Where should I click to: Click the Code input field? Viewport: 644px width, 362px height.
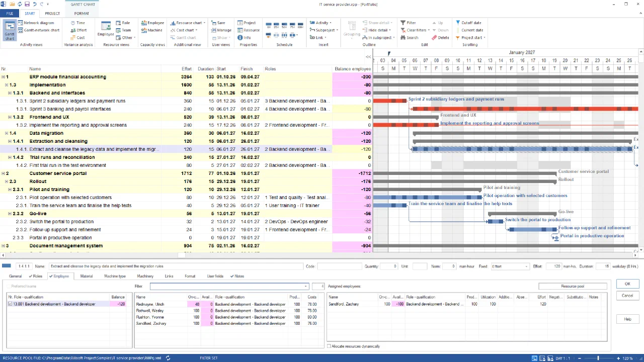[x=339, y=266]
